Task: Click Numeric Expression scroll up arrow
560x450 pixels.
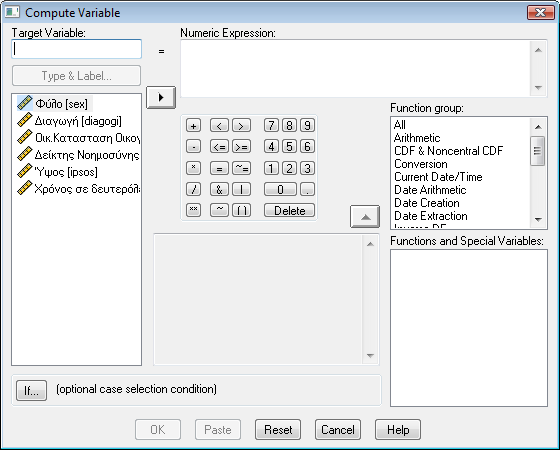Action: coord(539,50)
